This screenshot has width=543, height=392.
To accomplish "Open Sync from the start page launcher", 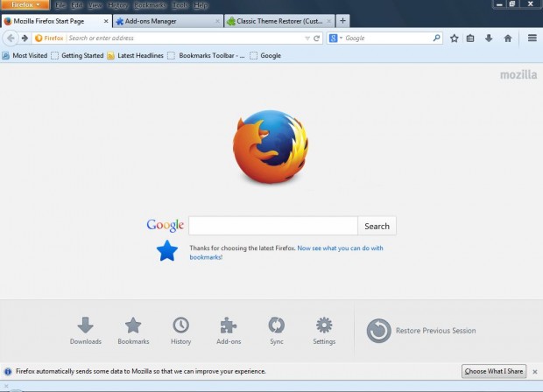I will [277, 331].
